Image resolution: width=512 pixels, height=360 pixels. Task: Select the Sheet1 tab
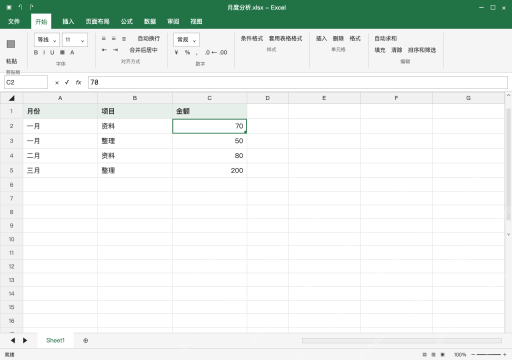55,340
